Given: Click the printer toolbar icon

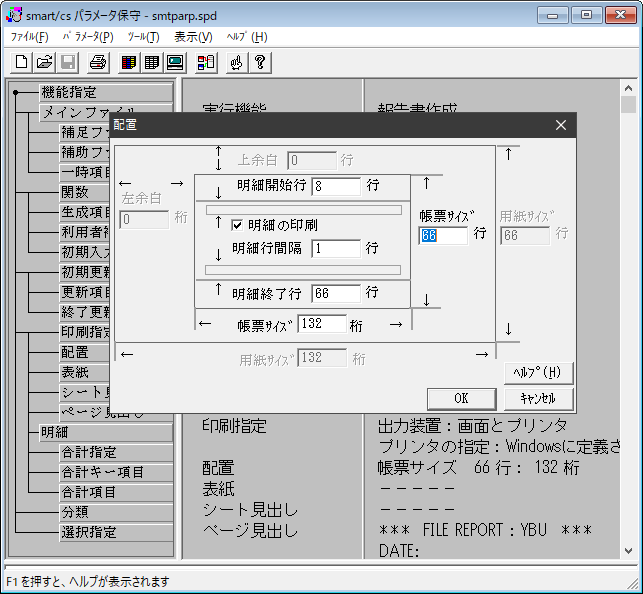Looking at the screenshot, I should (x=97, y=63).
